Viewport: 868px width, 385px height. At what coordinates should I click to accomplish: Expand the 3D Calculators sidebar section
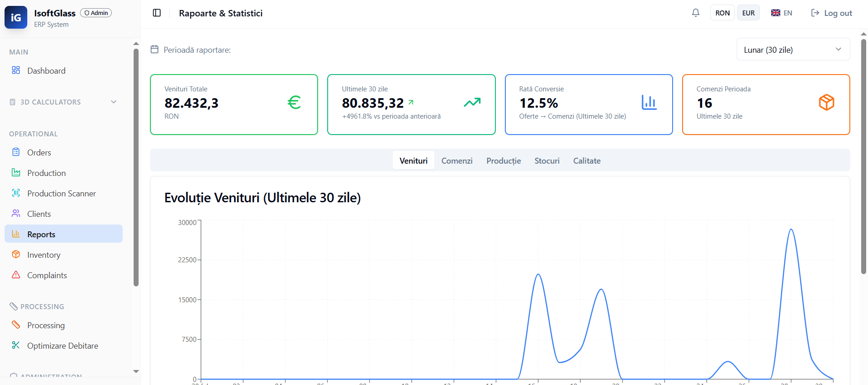point(64,102)
